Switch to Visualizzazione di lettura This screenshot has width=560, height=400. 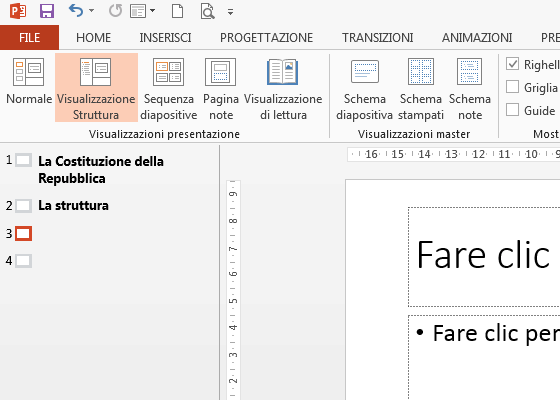coord(283,88)
